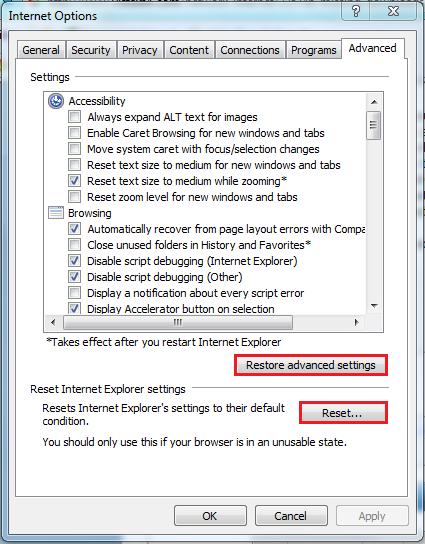Check Display a notification about every script error
This screenshot has width=425, height=544.
[74, 293]
